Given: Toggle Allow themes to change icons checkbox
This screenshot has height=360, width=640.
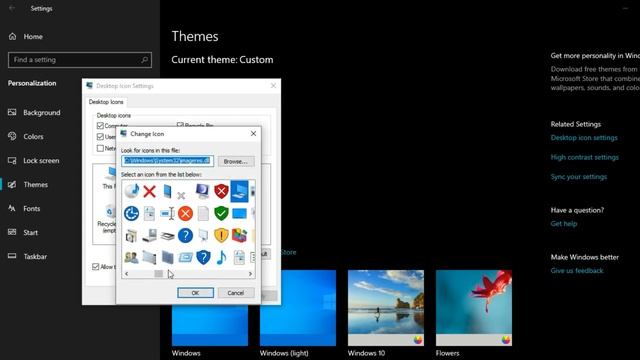Looking at the screenshot, I should click(96, 267).
